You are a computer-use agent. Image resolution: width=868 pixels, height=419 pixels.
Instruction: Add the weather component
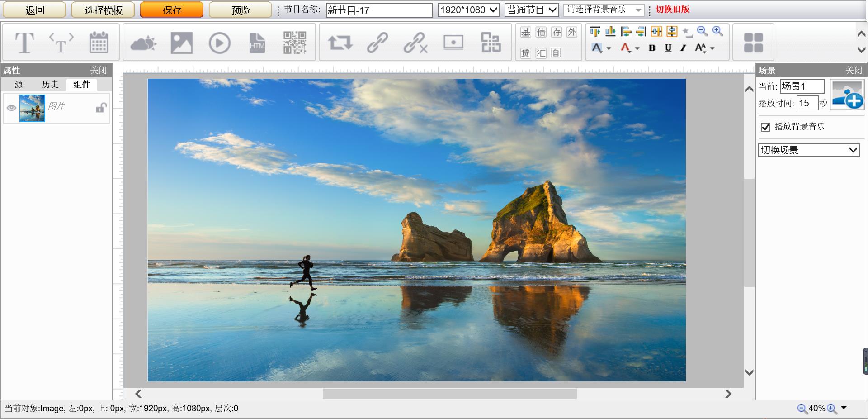pyautogui.click(x=143, y=43)
